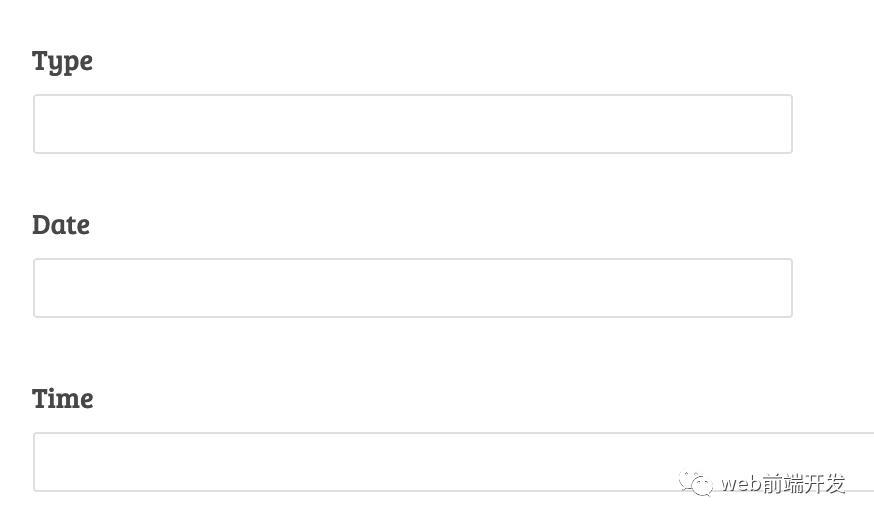Focus the Date input field
874x522 pixels.
(412, 288)
